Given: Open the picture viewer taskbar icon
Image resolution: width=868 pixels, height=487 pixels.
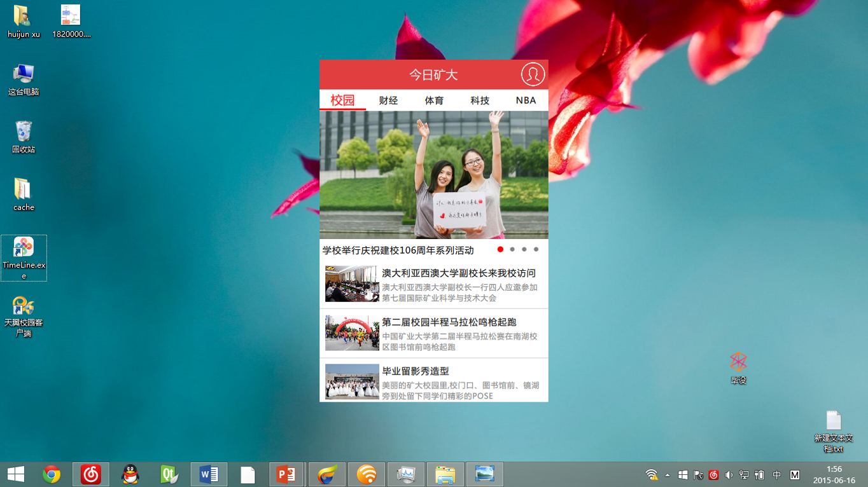Looking at the screenshot, I should (485, 474).
